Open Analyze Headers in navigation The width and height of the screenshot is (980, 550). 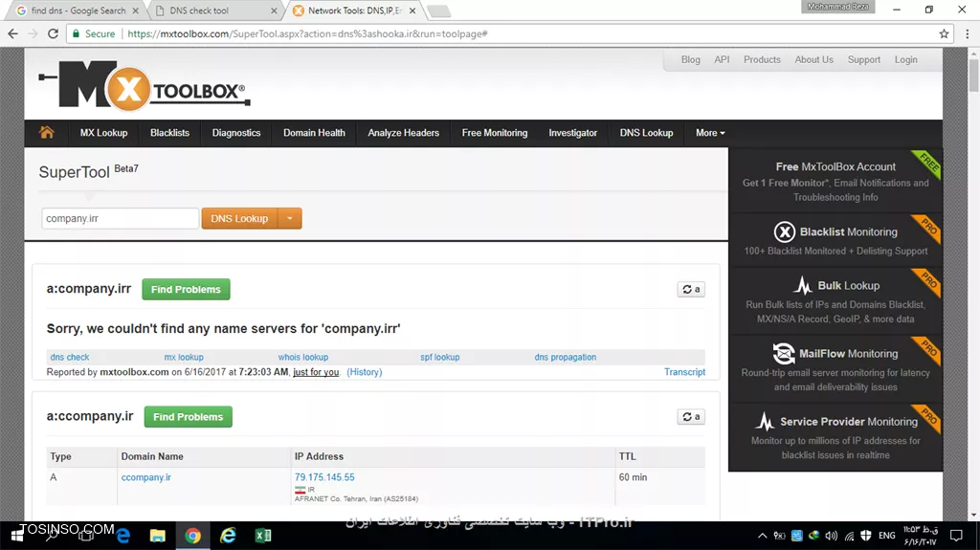pyautogui.click(x=403, y=133)
